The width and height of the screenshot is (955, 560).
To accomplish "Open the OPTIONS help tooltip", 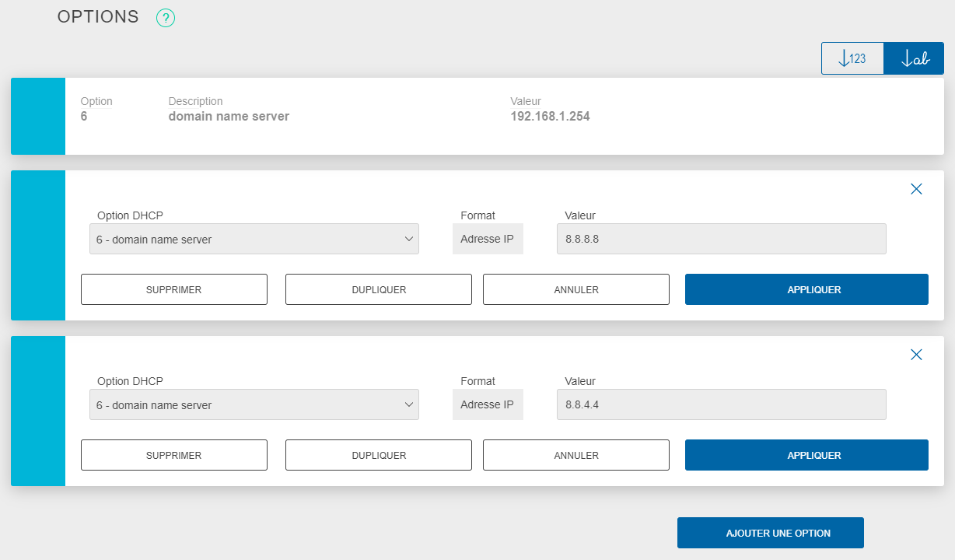I will coord(165,17).
